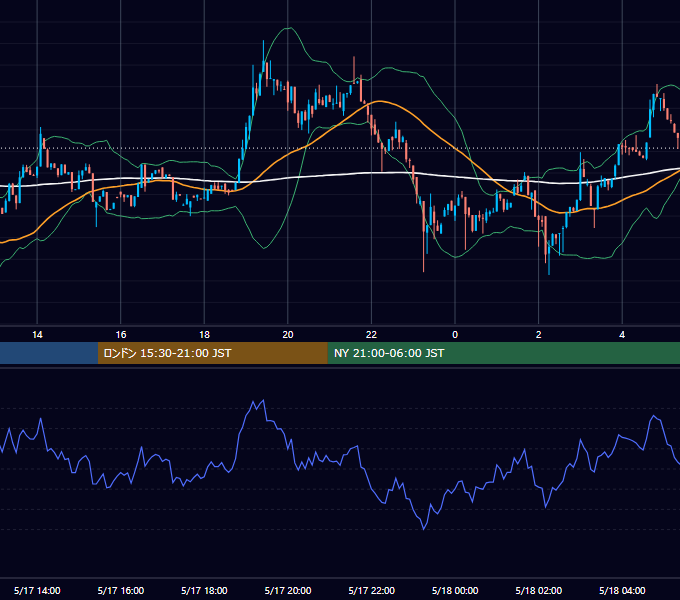Viewport: 680px width, 600px height.
Task: Click the tall blue candle wick near 19:30
Action: point(263,56)
